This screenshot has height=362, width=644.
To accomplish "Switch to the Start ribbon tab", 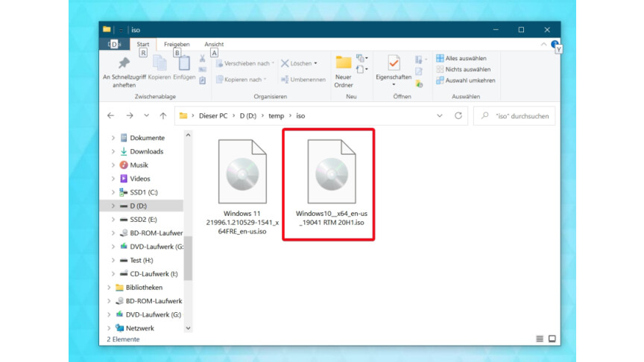I will pos(143,44).
